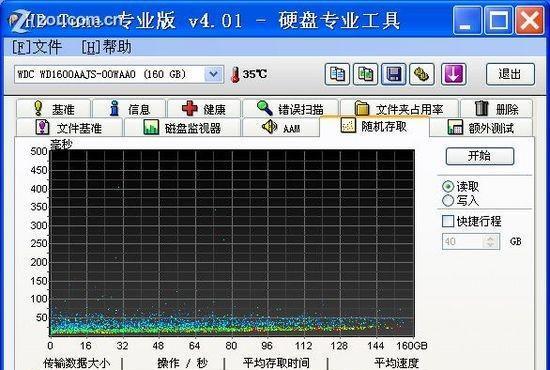This screenshot has width=550, height=370.
Task: Click the scatter plot icon on 随机存取 tab
Action: (348, 125)
